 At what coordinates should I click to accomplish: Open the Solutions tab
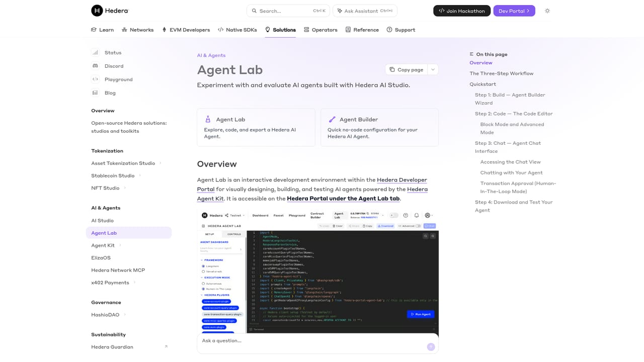pyautogui.click(x=280, y=30)
